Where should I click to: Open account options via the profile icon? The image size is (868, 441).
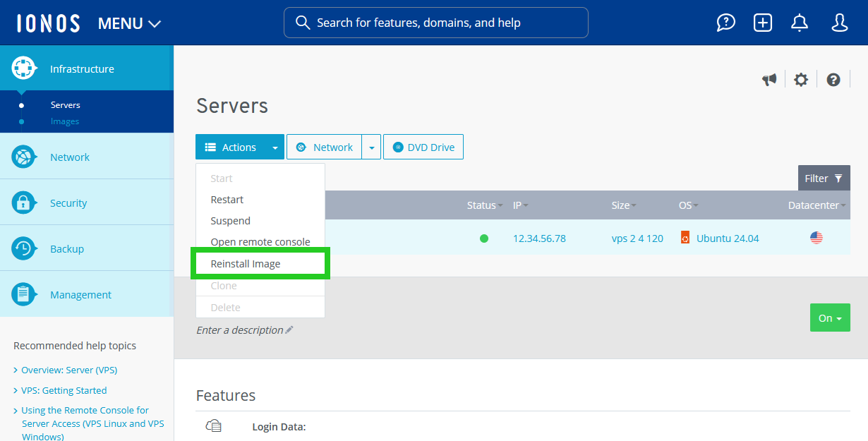[x=839, y=23]
